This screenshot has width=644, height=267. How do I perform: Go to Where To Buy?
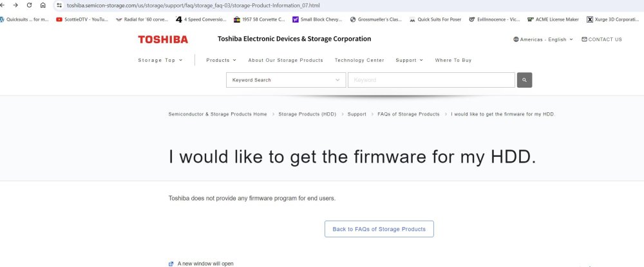click(x=453, y=60)
